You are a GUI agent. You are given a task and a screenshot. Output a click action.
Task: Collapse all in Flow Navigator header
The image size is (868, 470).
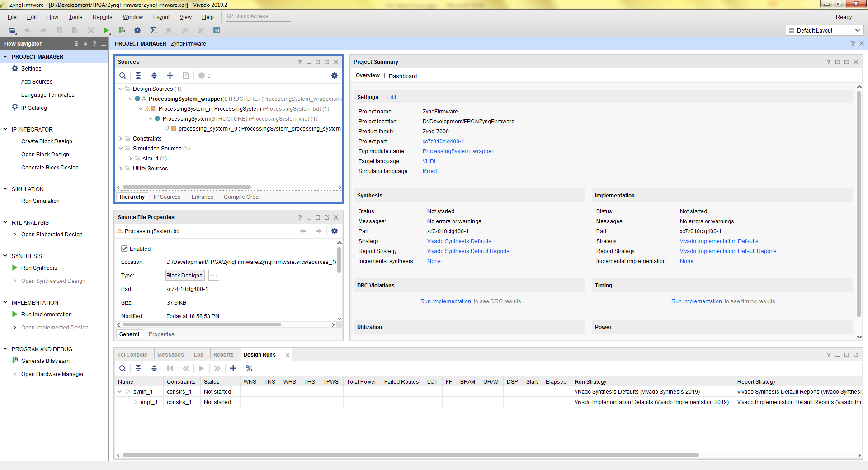coord(76,44)
